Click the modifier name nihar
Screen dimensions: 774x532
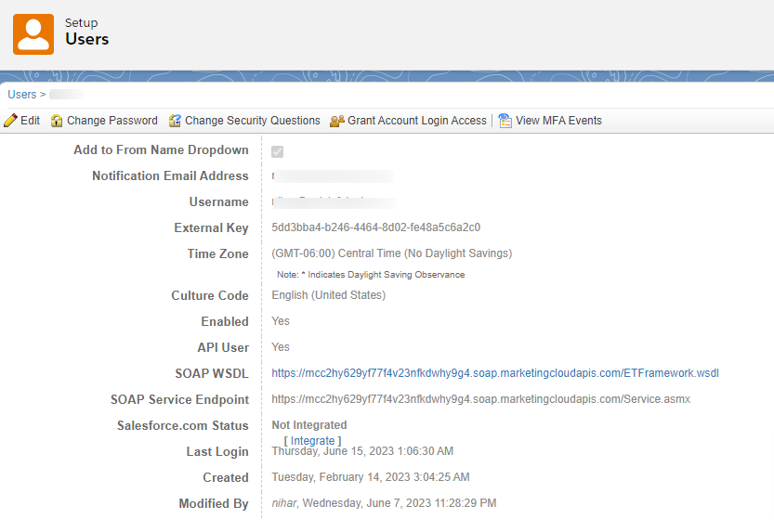click(x=283, y=503)
